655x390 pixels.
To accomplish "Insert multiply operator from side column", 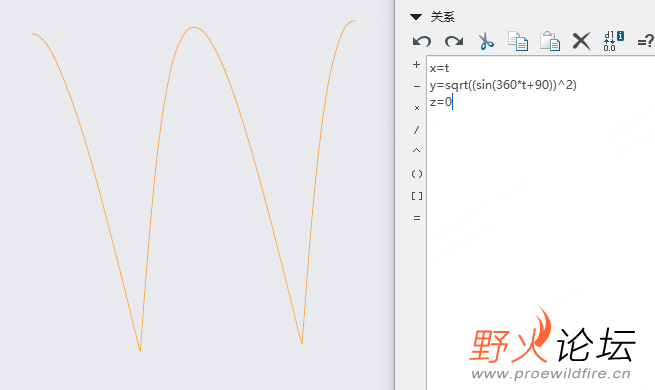I will pyautogui.click(x=416, y=108).
